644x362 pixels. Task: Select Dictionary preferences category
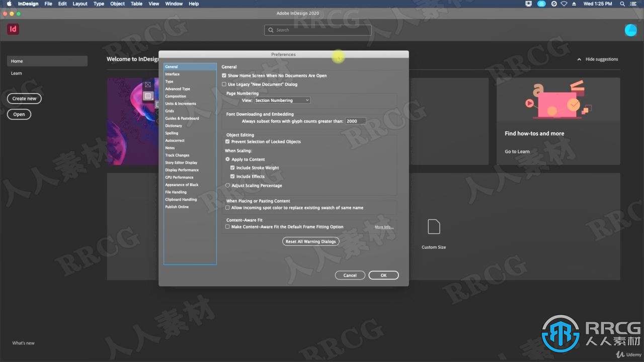(190, 126)
